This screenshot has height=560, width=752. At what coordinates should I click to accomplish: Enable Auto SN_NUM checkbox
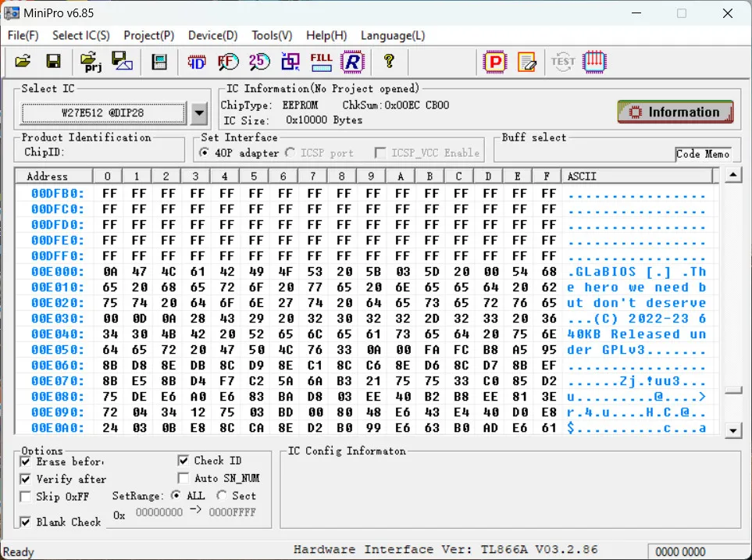point(184,478)
